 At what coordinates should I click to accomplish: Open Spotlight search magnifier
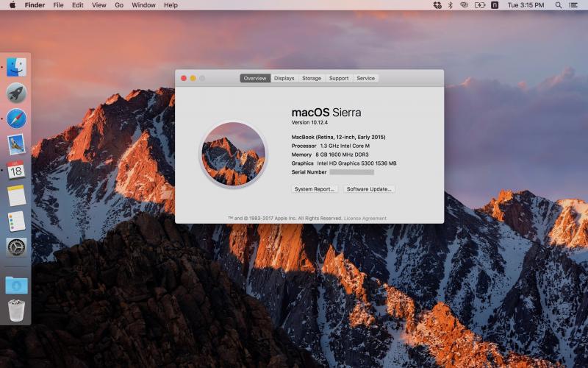[x=559, y=5]
